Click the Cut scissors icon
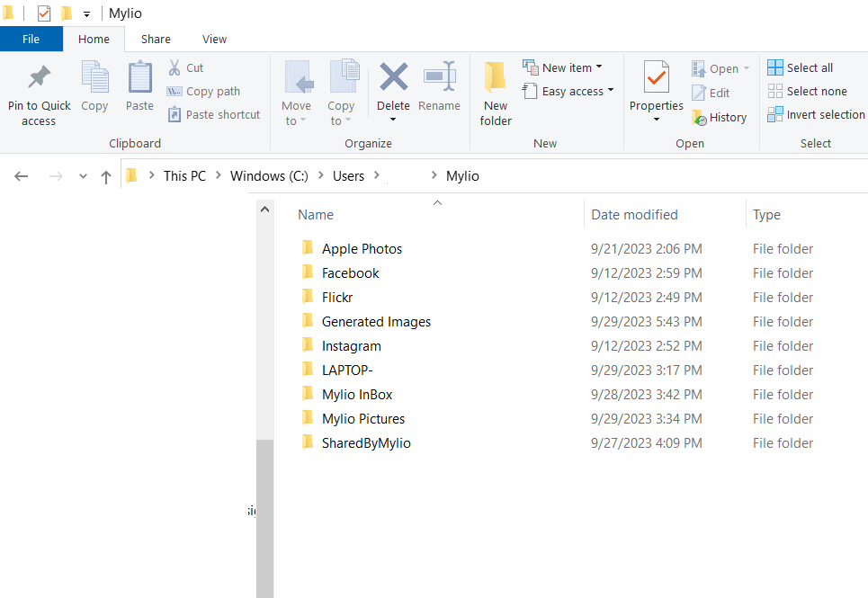This screenshot has height=598, width=868. (x=174, y=67)
